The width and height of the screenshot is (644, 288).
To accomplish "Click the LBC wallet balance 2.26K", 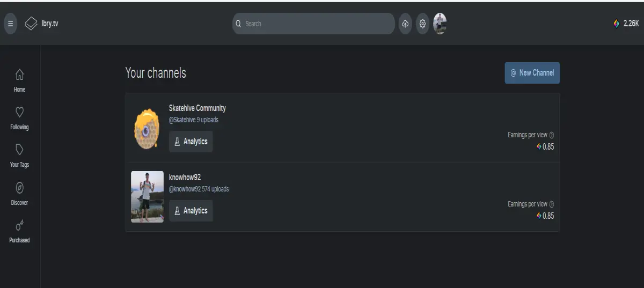I will 626,24.
